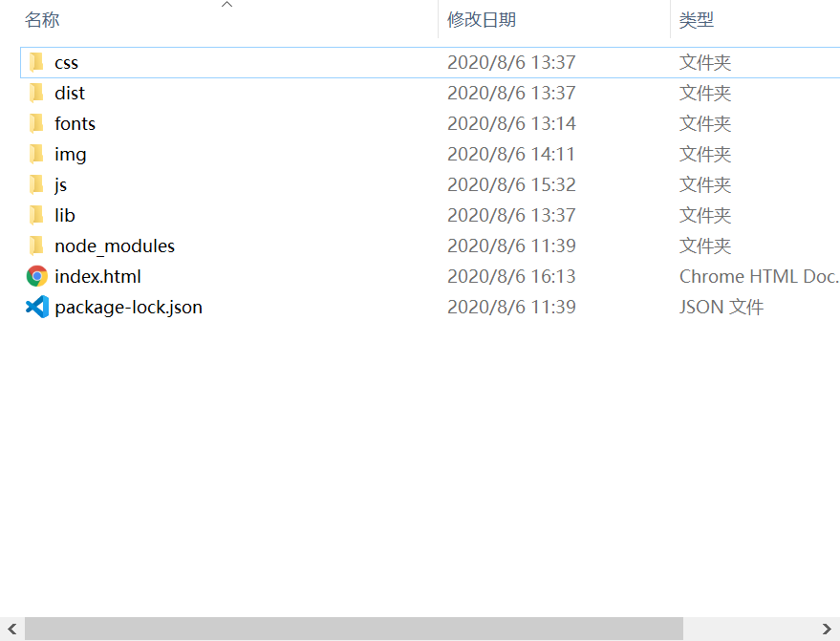Viewport: 840px width, 641px height.
Task: Sort by the 修改日期 column header
Action: (482, 20)
